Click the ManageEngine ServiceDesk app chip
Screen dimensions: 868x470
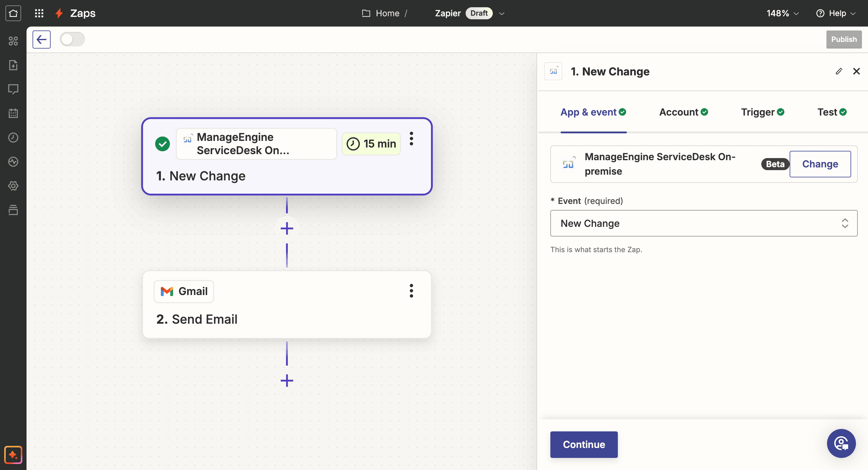coord(256,144)
